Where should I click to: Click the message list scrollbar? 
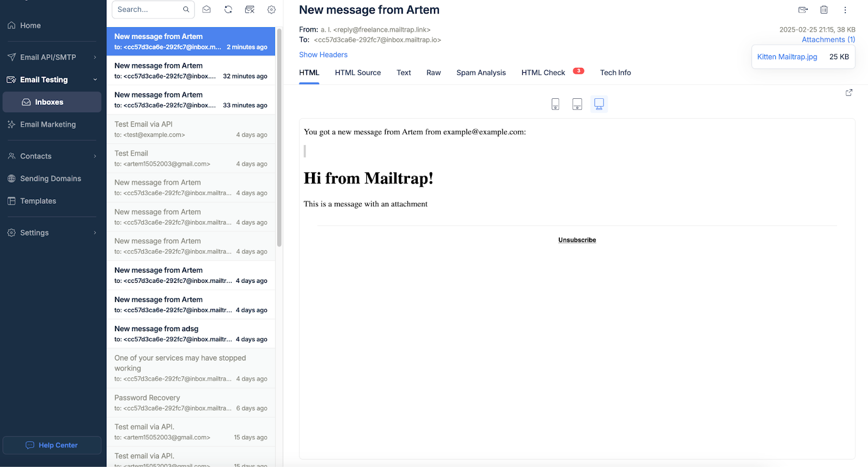click(279, 137)
